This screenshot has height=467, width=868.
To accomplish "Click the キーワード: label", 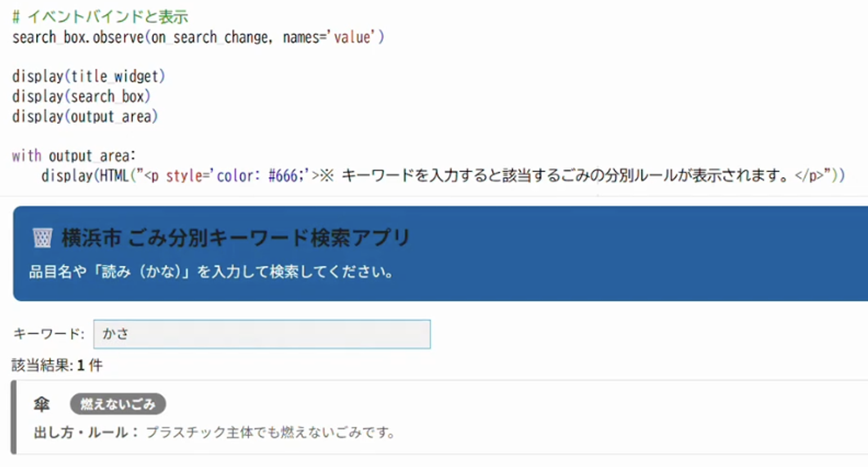I will (48, 334).
